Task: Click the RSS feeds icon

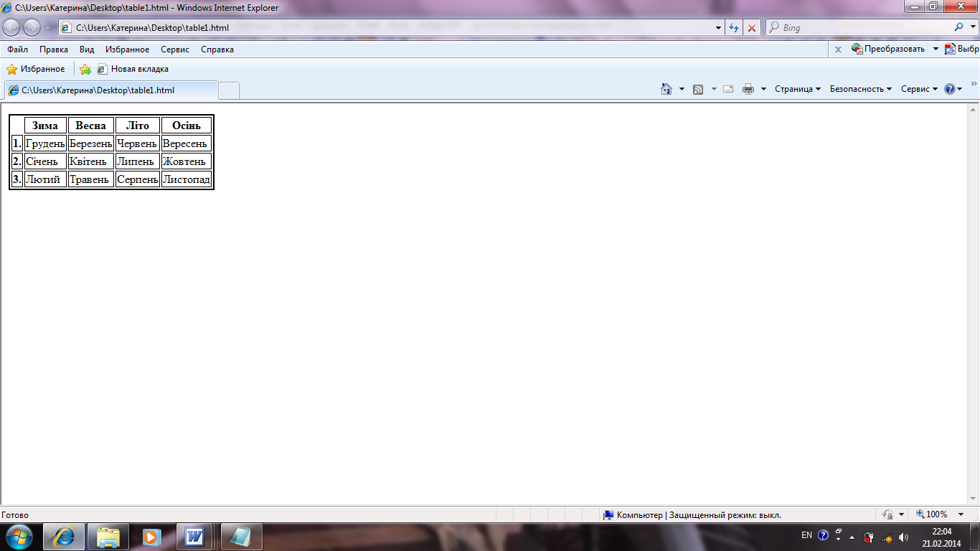Action: click(698, 89)
